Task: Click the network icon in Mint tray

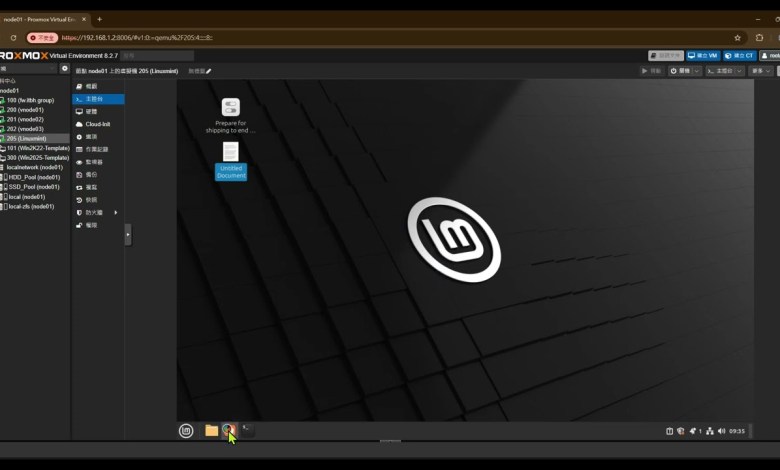Action: click(x=710, y=431)
